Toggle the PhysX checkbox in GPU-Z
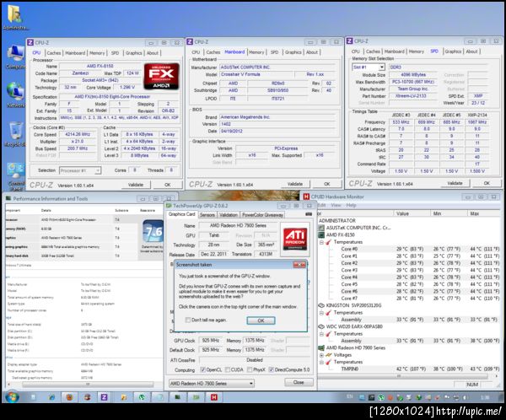This screenshot has height=420, width=506. [x=250, y=369]
